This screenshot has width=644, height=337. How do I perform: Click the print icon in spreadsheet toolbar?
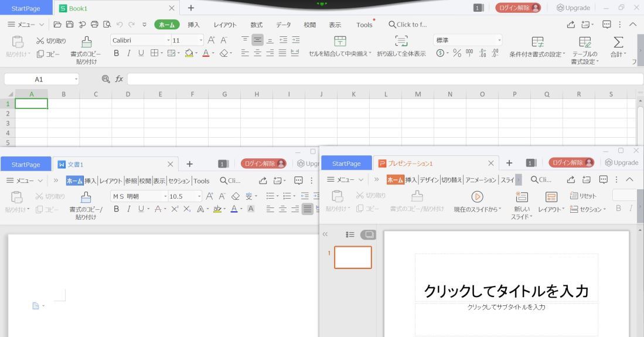pyautogui.click(x=94, y=25)
